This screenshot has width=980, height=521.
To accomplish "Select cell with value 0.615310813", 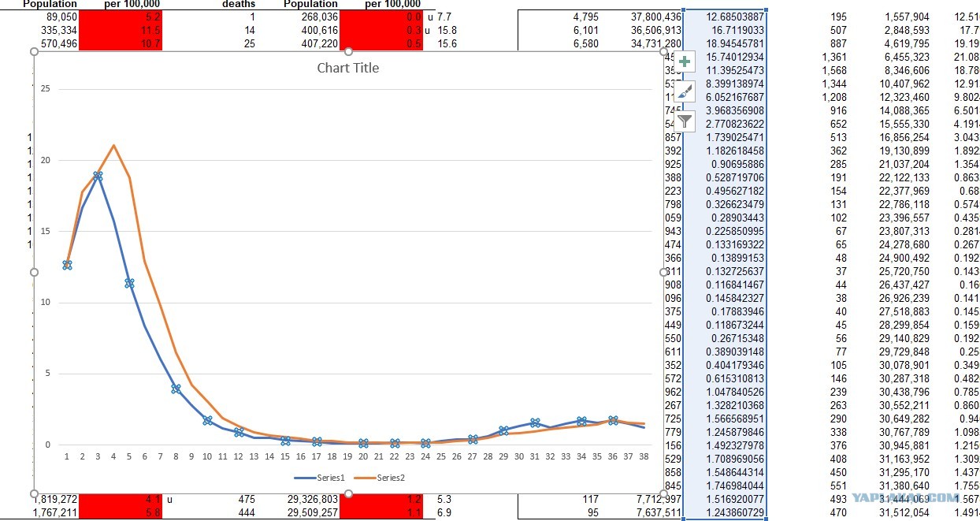I will (x=726, y=378).
